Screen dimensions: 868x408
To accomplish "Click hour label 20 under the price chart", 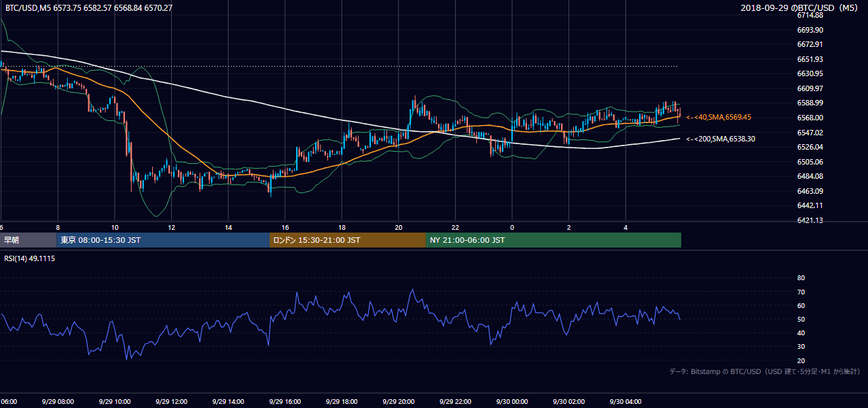I will [399, 228].
